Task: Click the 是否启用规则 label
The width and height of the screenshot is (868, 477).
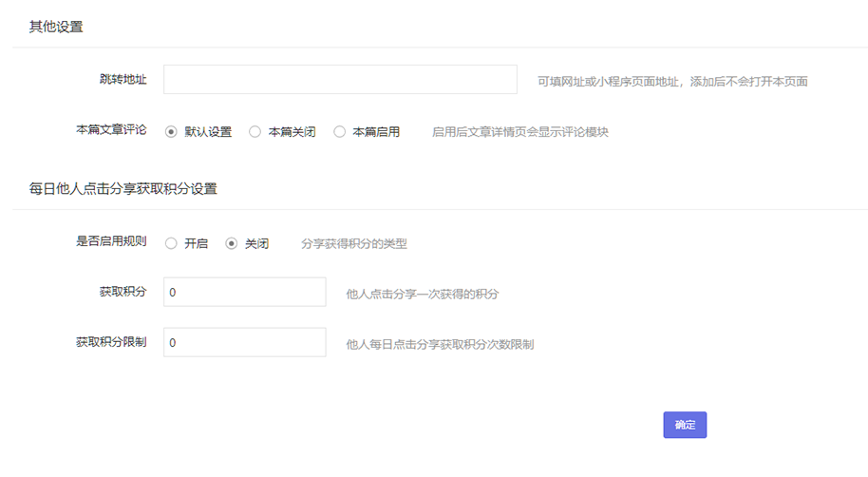Action: 111,241
